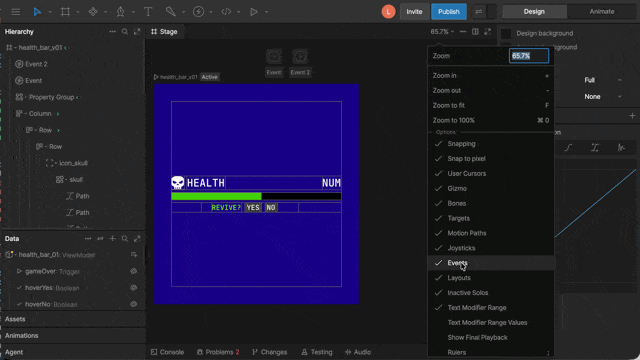Toggle visibility of gameOver trigger

(x=133, y=271)
